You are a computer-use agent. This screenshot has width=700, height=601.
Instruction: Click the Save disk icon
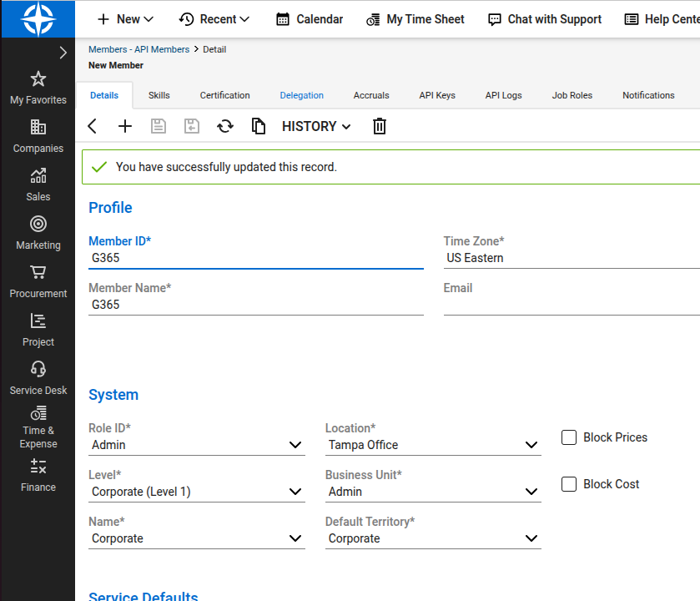pyautogui.click(x=159, y=126)
